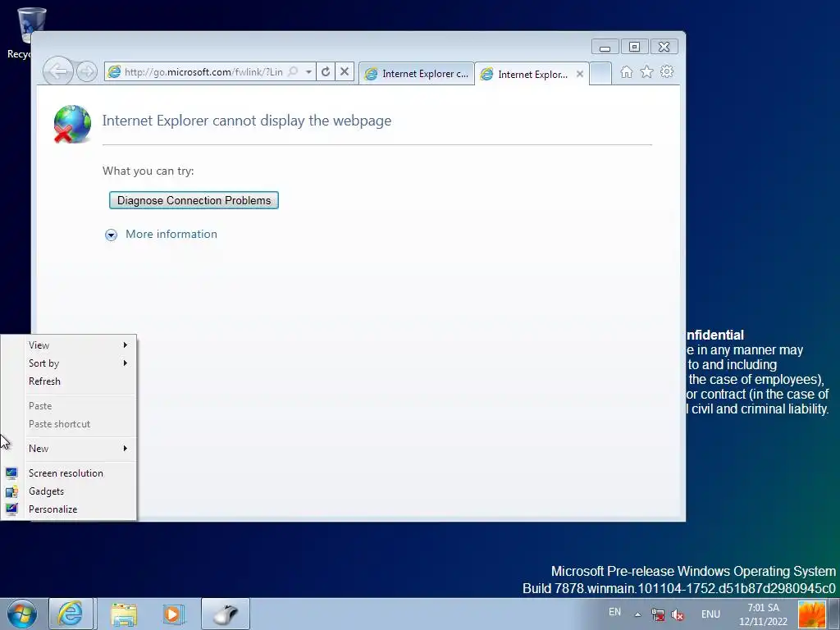Open the New submenu in context menu
Image resolution: width=840 pixels, height=630 pixels.
(79, 449)
